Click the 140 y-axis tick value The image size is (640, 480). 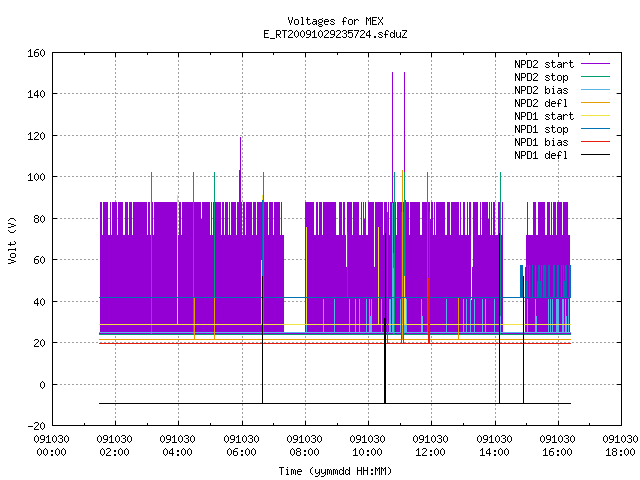tap(36, 94)
